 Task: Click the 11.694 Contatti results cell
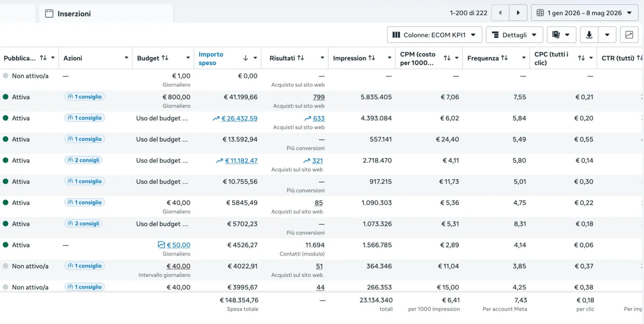315,245
